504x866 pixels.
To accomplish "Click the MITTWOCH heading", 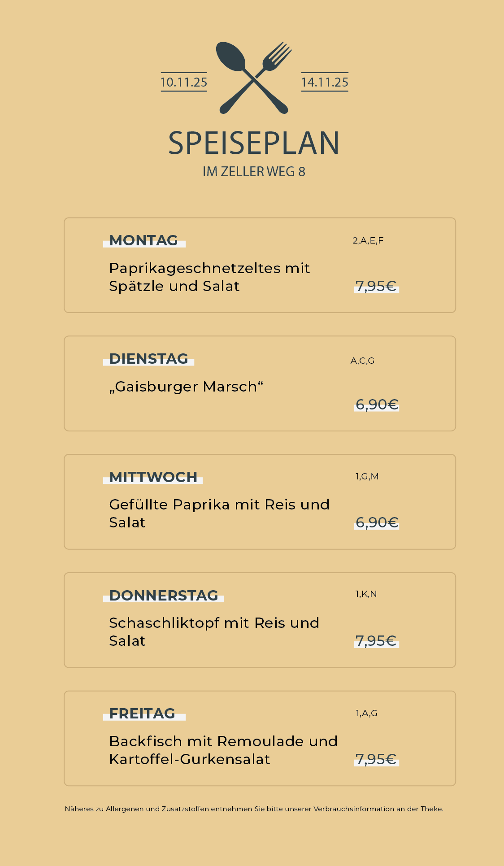I will 153,477.
